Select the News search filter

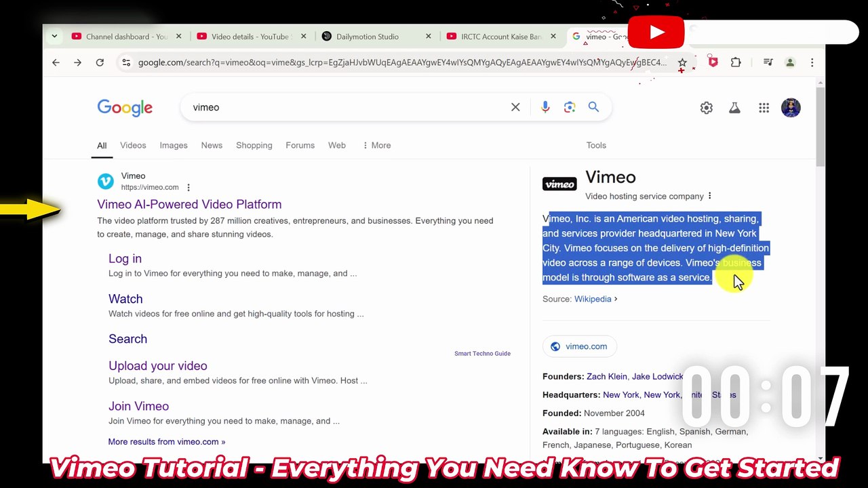(212, 145)
